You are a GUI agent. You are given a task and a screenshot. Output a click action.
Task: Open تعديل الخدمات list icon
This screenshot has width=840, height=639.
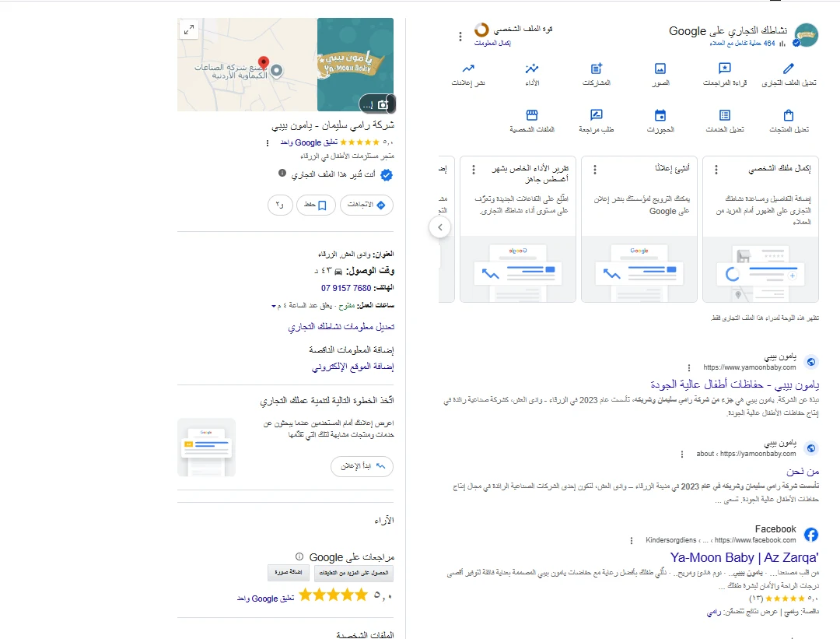[724, 115]
